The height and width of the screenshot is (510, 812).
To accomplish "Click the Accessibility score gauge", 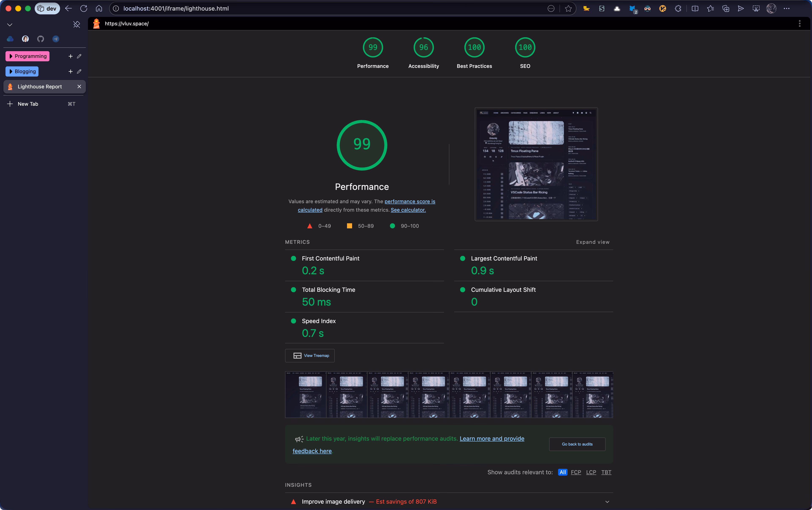I will (x=424, y=48).
